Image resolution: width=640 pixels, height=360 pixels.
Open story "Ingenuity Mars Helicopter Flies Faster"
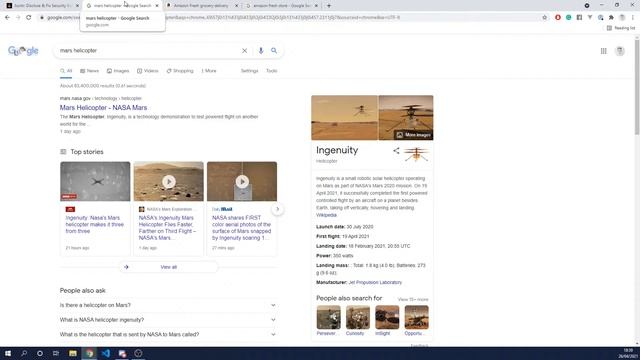(167, 228)
